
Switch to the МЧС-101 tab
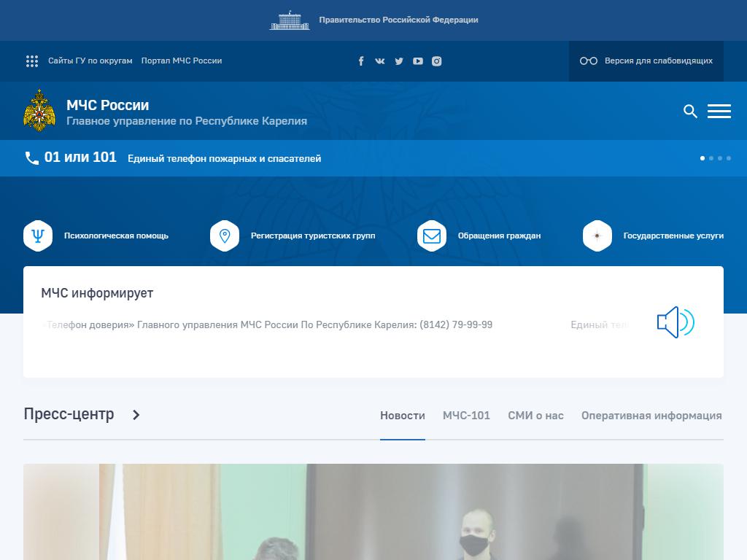pos(466,416)
